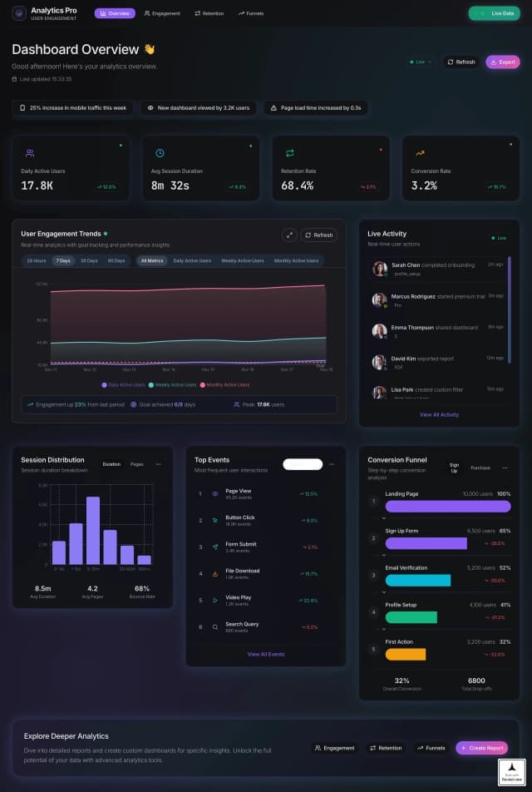Open the Session Distribution more options menu
Viewport: 532px width, 792px height.
pos(158,464)
